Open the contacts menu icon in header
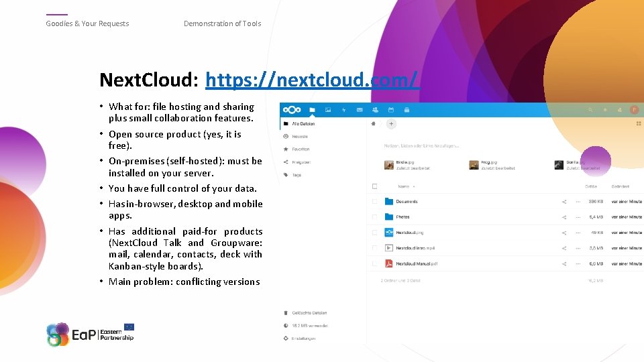This screenshot has height=362, width=644. tap(619, 110)
